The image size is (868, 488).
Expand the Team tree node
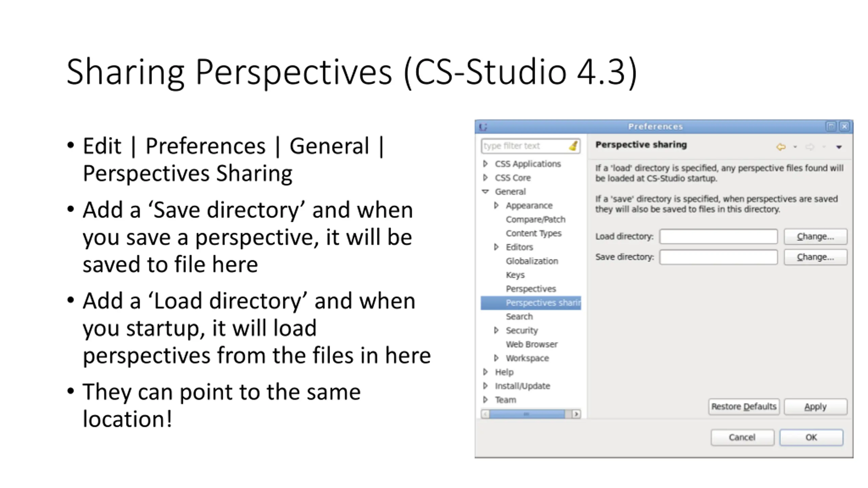tap(485, 400)
